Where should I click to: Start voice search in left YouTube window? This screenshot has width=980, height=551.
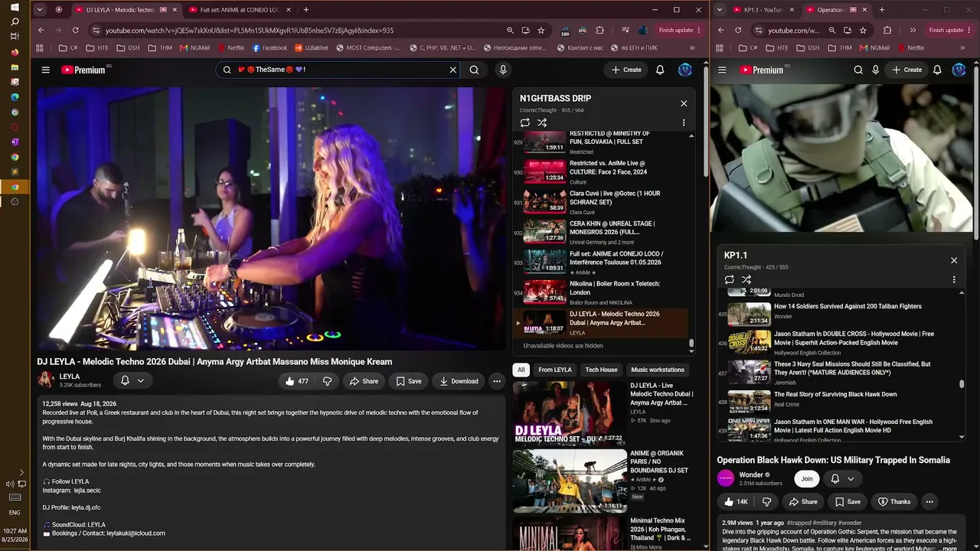[x=503, y=70]
